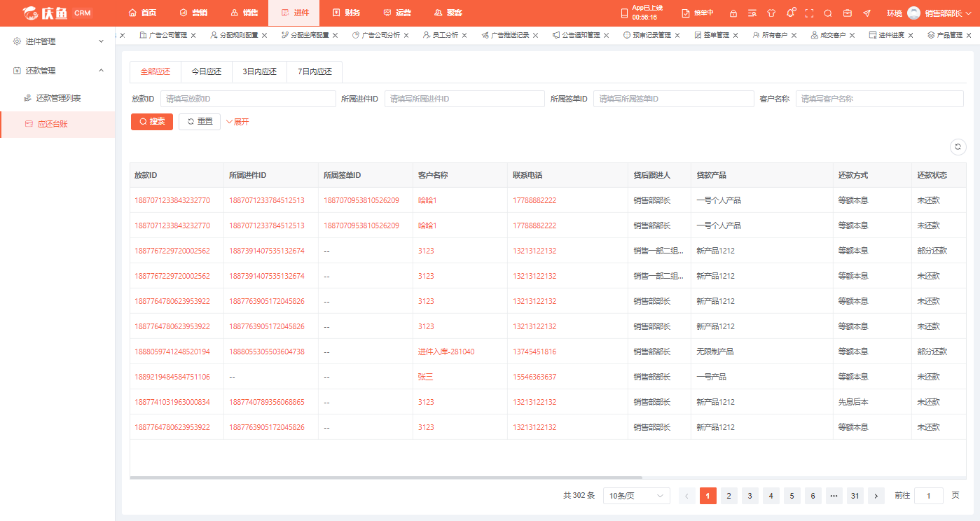Click the 搜索 button
This screenshot has height=521, width=980.
(152, 122)
